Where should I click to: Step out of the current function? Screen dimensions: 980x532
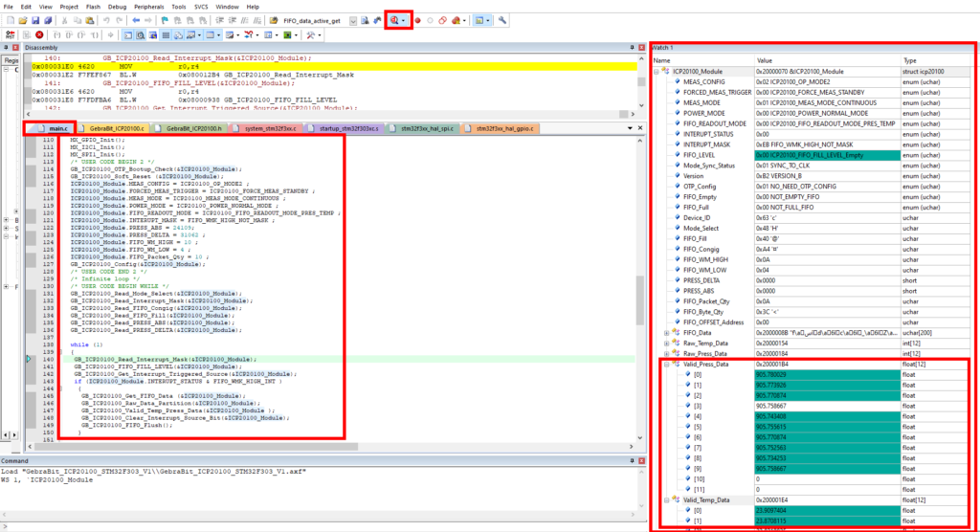tap(81, 35)
